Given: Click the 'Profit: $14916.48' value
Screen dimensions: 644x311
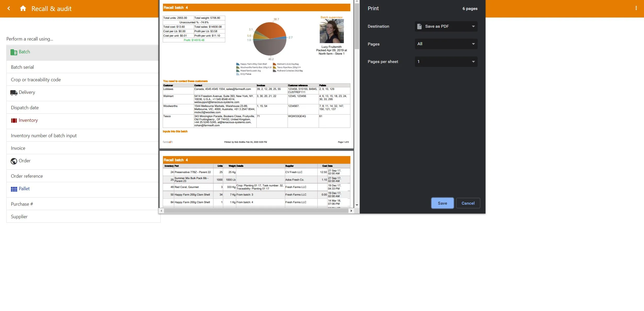Looking at the screenshot, I should 194,40.
